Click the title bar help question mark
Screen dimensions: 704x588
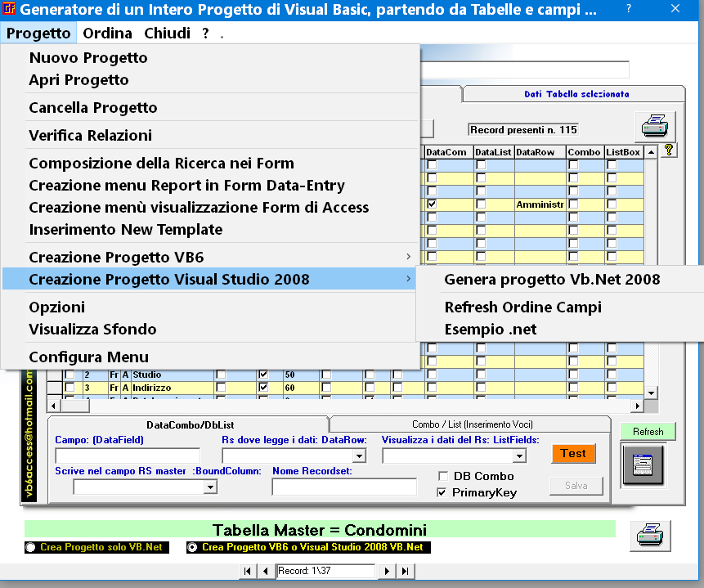629,8
